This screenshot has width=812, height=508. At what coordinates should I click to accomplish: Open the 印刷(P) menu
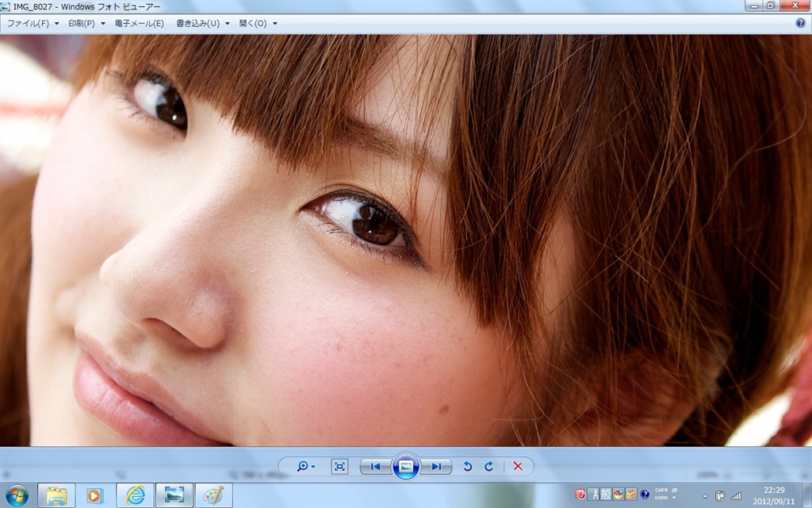[86, 23]
